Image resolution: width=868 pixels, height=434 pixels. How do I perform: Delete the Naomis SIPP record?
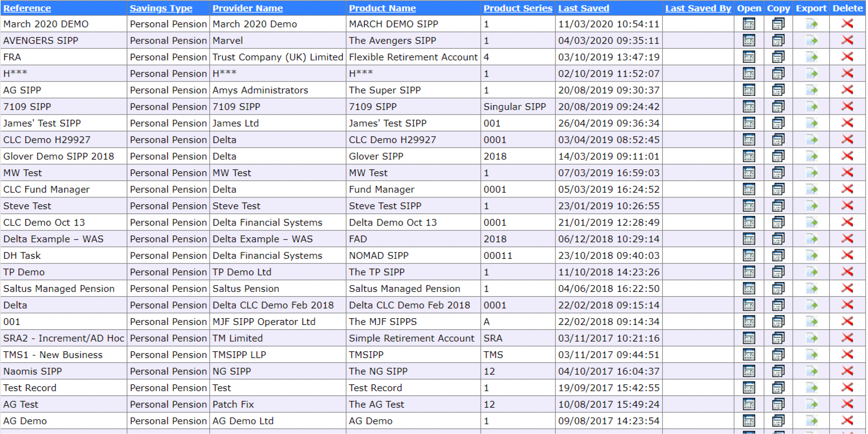pyautogui.click(x=847, y=371)
